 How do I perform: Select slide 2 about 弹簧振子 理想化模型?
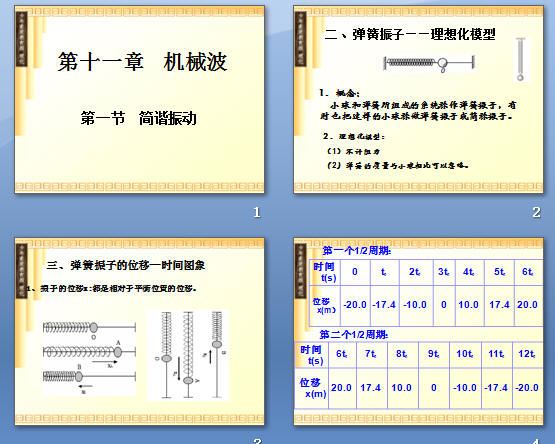click(418, 99)
